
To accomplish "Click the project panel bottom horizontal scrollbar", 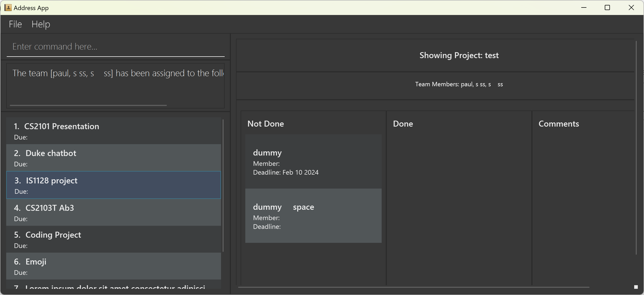I will click(x=413, y=287).
